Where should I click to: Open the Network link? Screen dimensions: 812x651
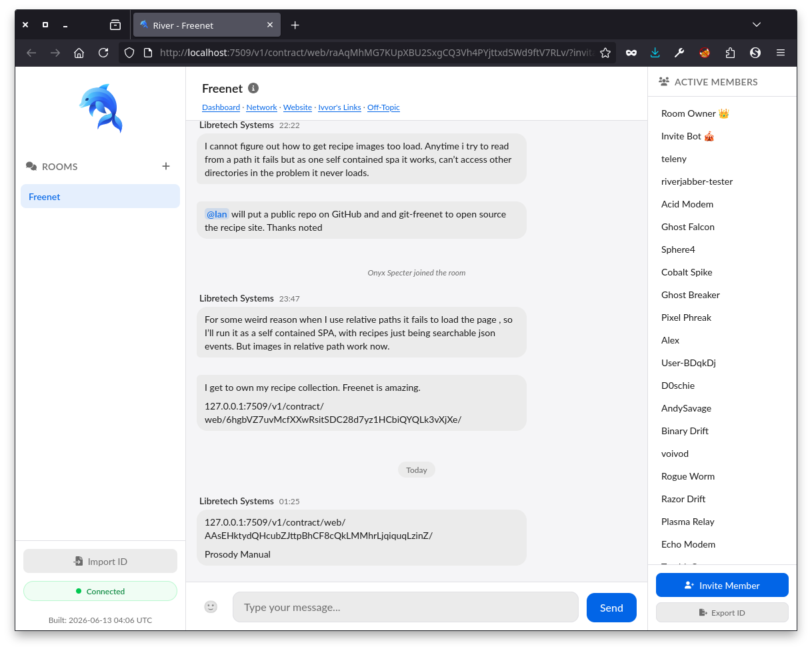click(261, 107)
